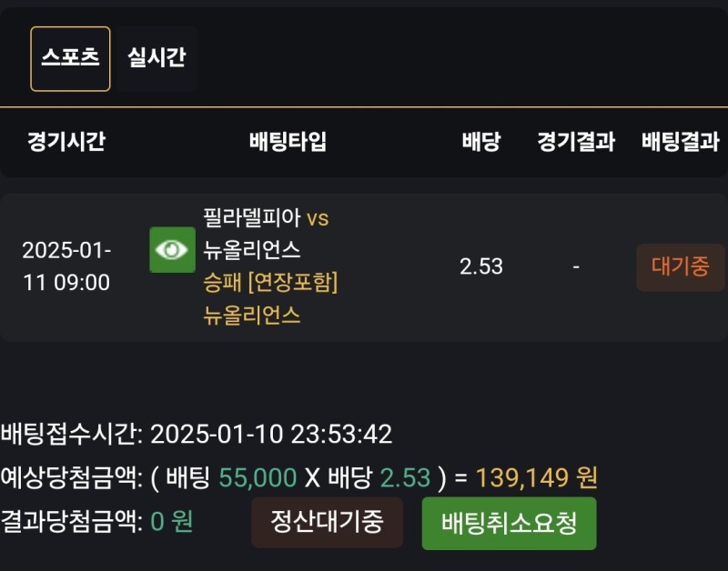This screenshot has height=571, width=728.
Task: Click the 2.53 odds in the match row
Action: pyautogui.click(x=480, y=267)
